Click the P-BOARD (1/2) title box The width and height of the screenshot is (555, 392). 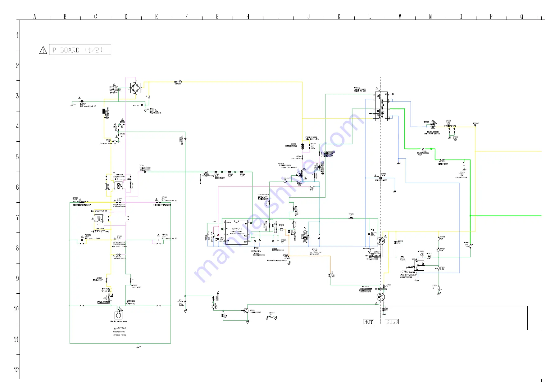[80, 50]
